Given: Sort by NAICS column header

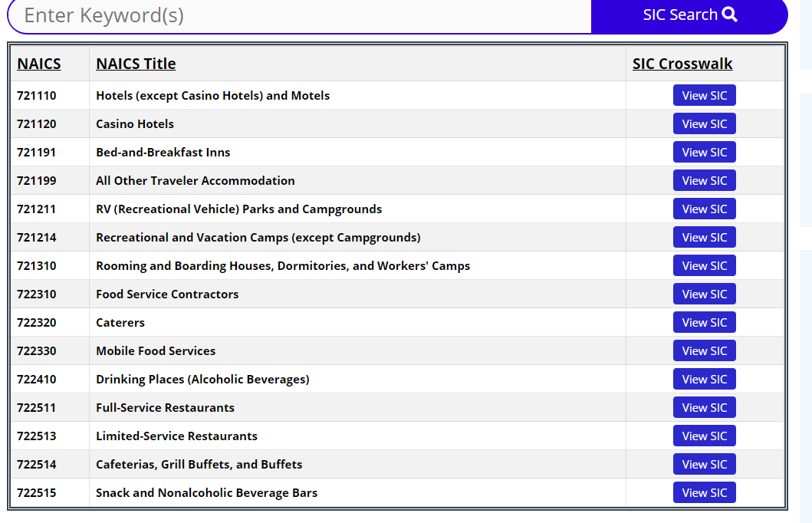Looking at the screenshot, I should pos(39,64).
